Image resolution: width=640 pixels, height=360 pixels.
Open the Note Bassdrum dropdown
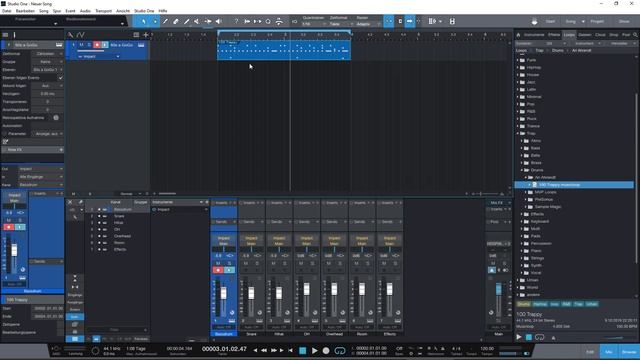41,185
